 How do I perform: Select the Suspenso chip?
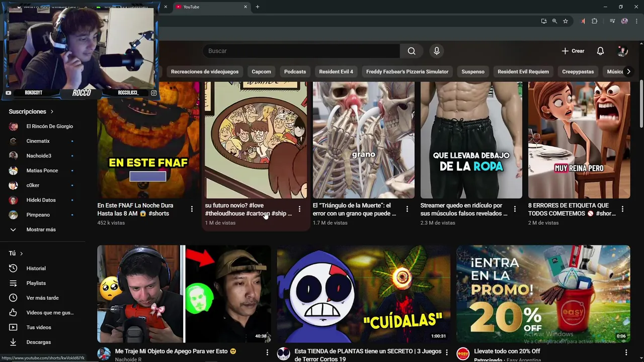[x=473, y=71]
